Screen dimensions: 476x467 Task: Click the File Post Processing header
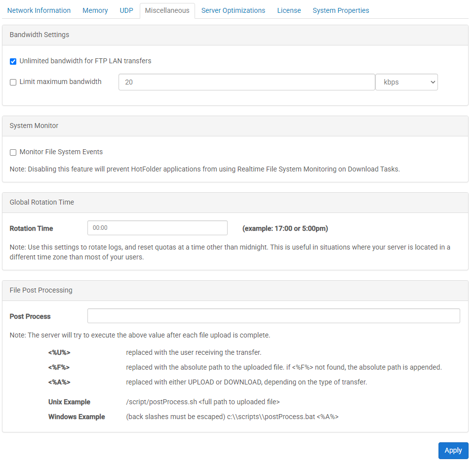235,291
